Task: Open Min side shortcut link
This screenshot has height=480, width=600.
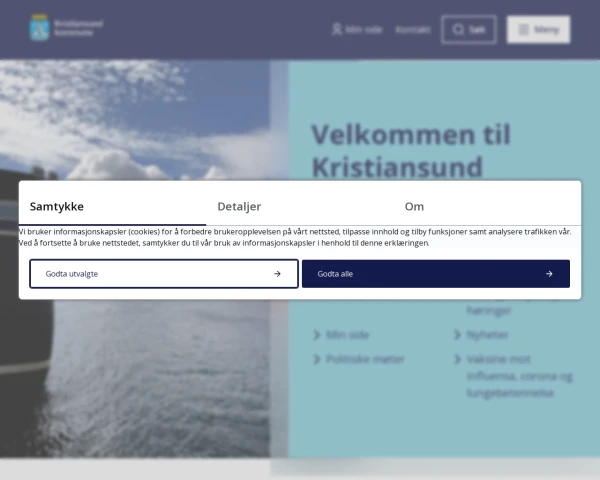Action: 347,335
